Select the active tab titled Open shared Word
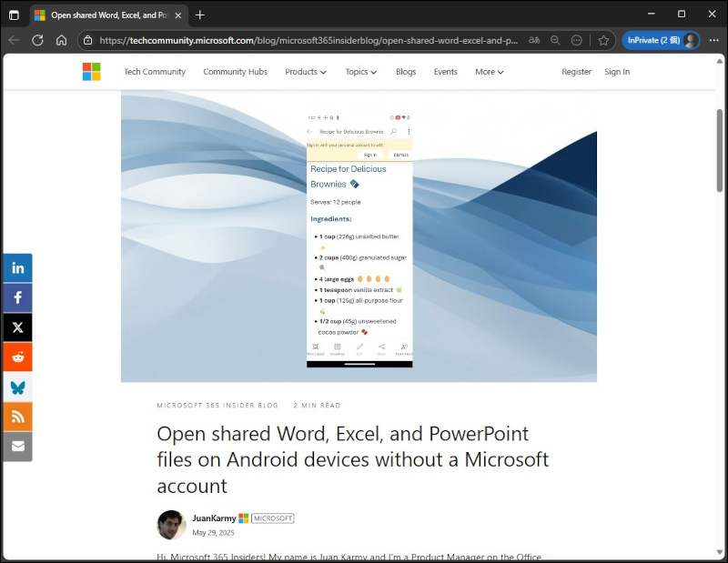This screenshot has height=563, width=728. pyautogui.click(x=109, y=15)
